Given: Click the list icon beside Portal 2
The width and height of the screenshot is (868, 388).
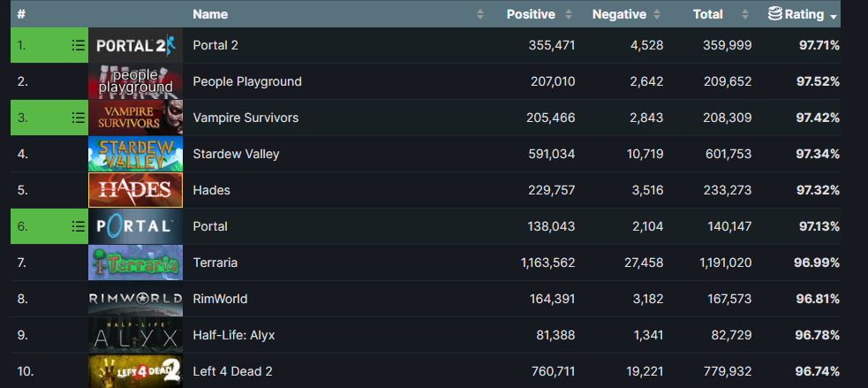Looking at the screenshot, I should [x=78, y=45].
